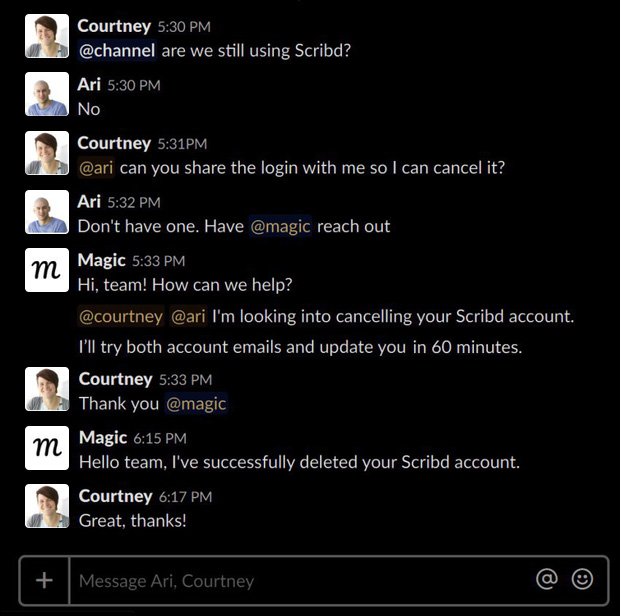Image resolution: width=620 pixels, height=616 pixels.
Task: Click the 5:31PM timestamp on Courtney's message
Action: [x=182, y=144]
